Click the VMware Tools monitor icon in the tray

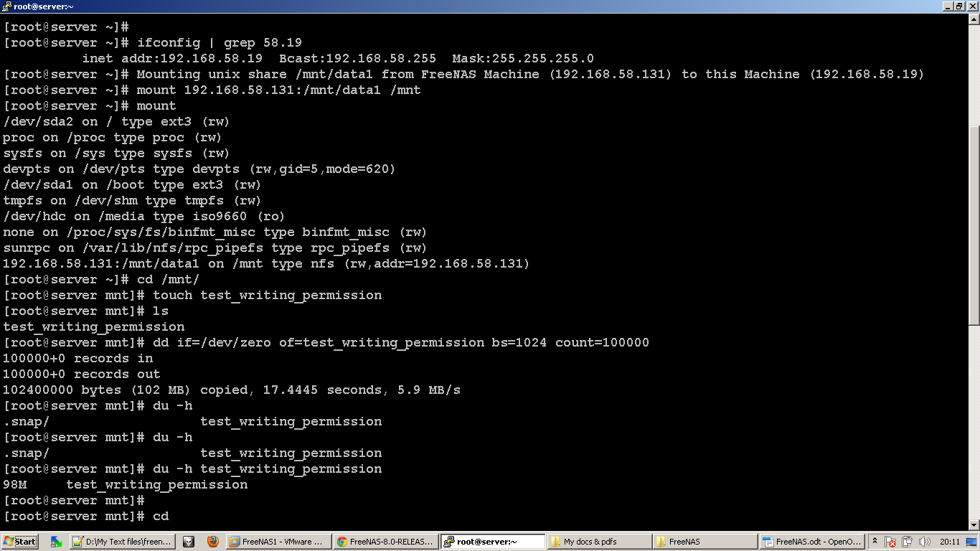point(971,542)
